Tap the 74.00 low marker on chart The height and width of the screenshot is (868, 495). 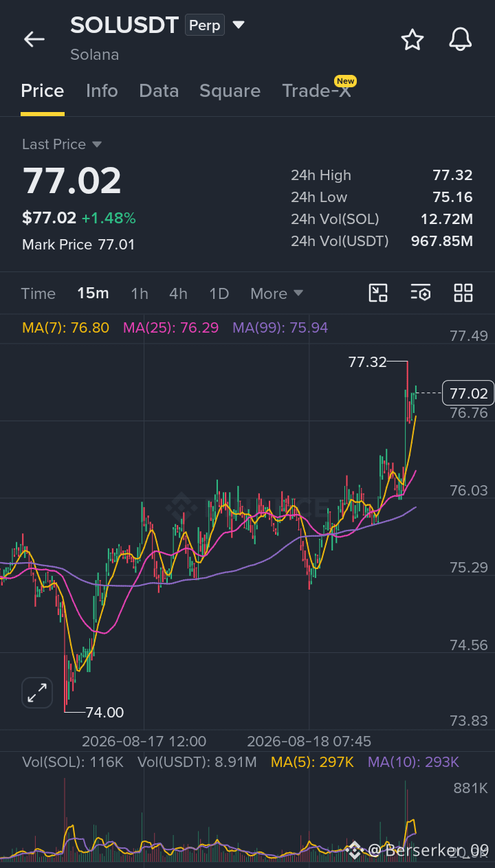[x=105, y=713]
